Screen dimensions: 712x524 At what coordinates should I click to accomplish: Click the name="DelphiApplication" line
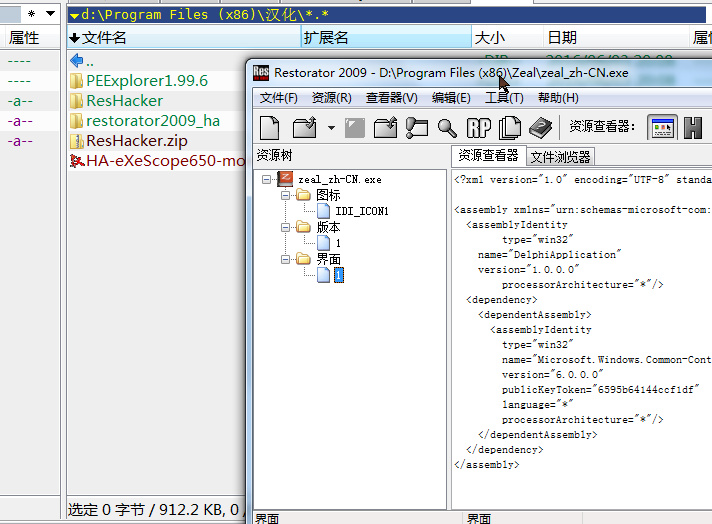pos(549,255)
